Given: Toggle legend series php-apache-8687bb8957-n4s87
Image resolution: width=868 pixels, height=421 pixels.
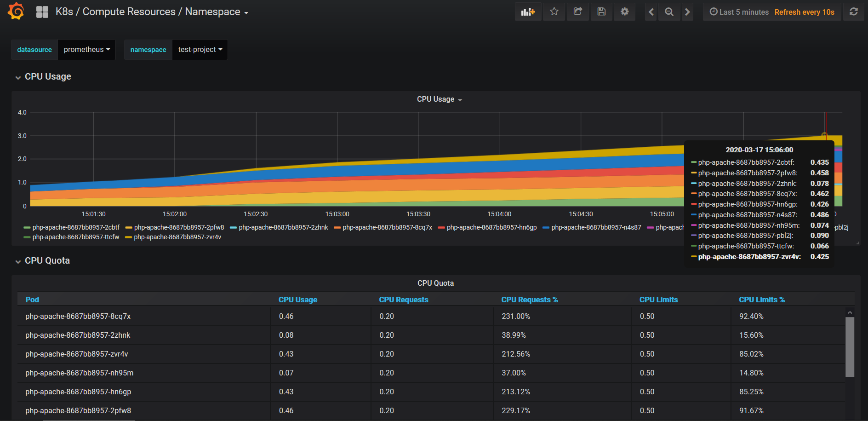Looking at the screenshot, I should [x=596, y=227].
